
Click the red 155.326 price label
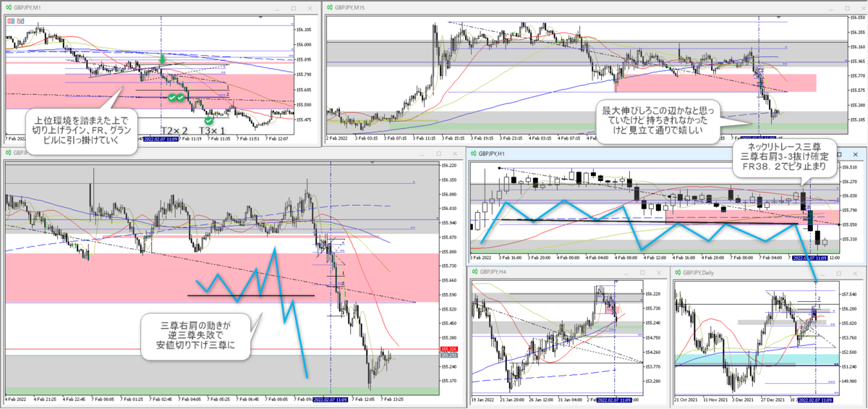(x=448, y=350)
